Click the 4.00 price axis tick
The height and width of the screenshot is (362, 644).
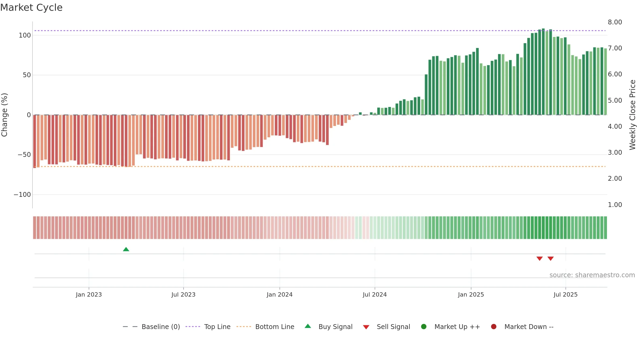coord(615,127)
